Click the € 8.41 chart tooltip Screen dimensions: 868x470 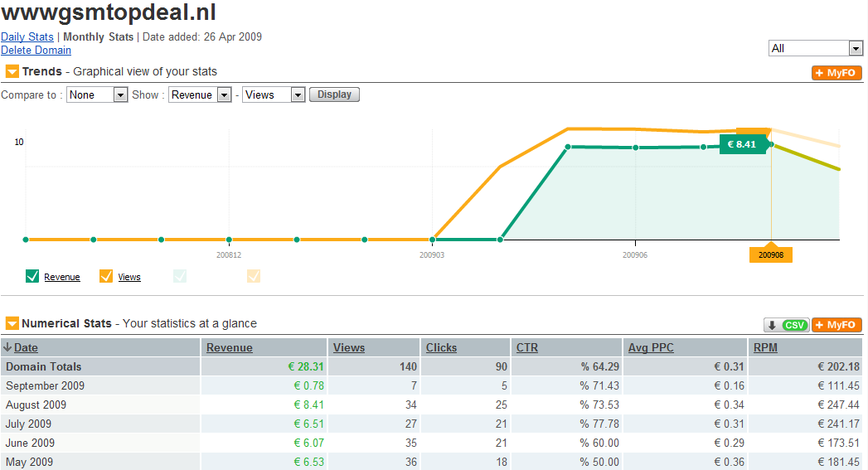[742, 144]
